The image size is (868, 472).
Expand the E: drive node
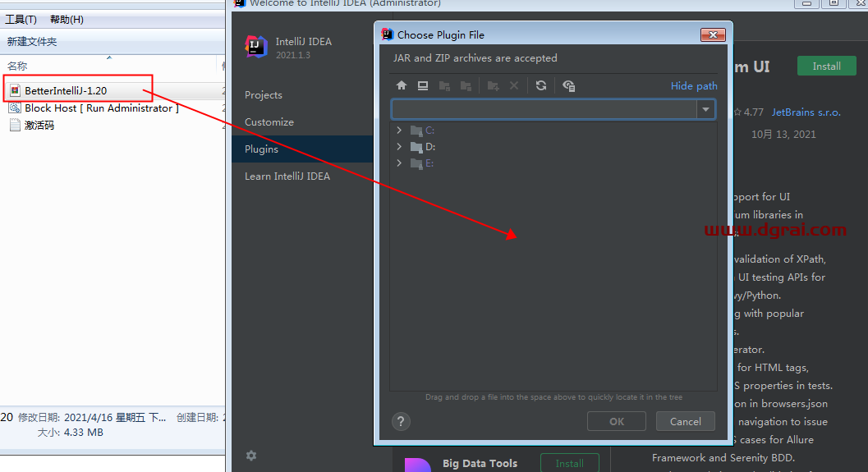(x=399, y=163)
